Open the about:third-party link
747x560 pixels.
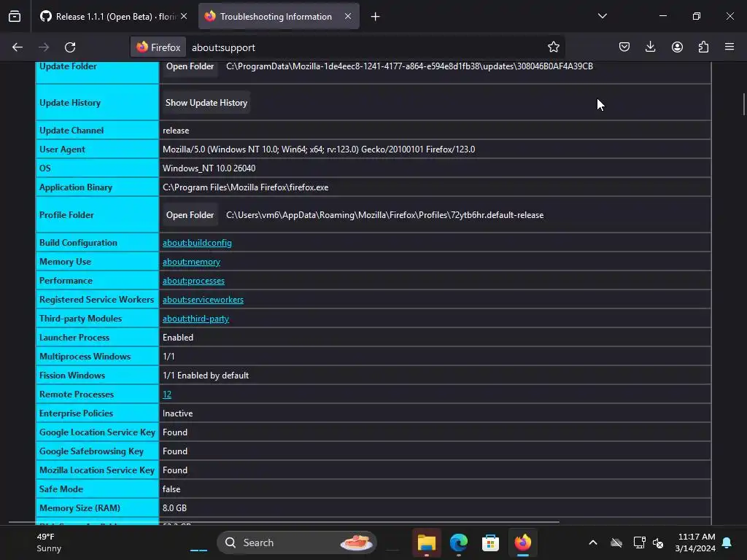pos(196,319)
